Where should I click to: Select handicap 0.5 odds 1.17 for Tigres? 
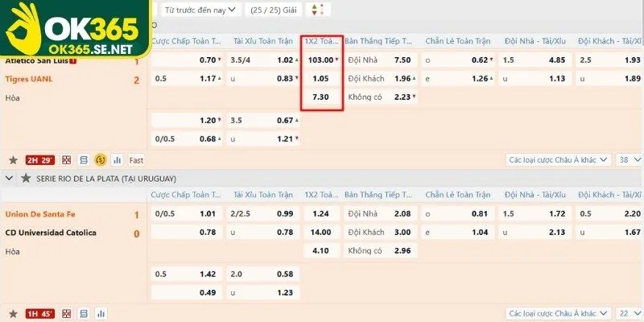point(187,78)
